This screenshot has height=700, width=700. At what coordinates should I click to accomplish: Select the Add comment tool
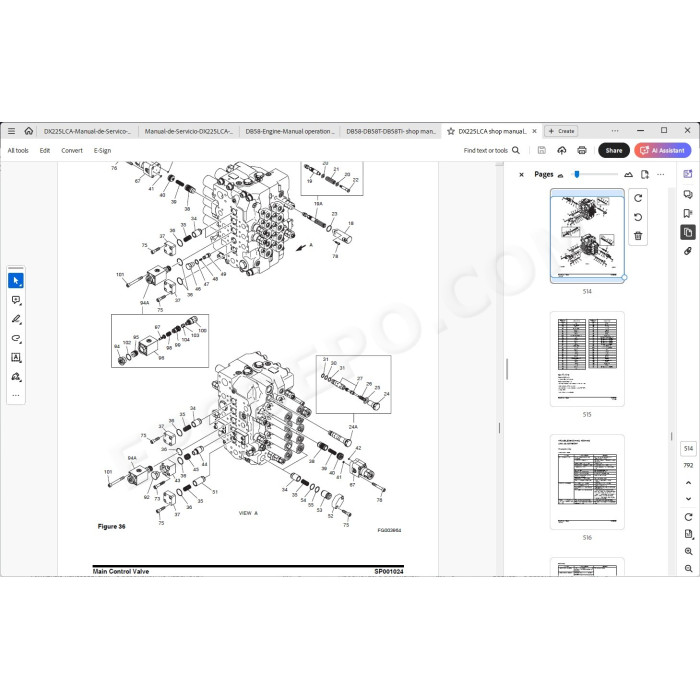click(16, 300)
